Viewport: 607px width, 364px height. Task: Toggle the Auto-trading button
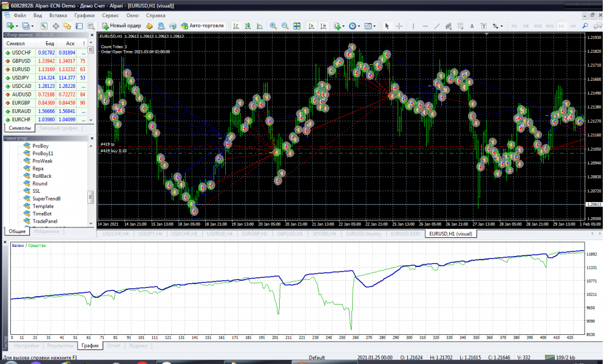pyautogui.click(x=203, y=26)
